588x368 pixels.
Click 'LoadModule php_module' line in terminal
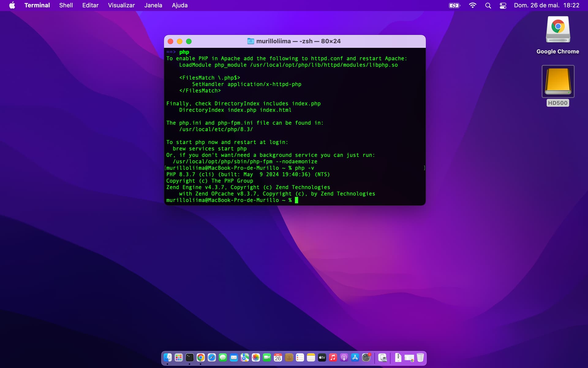coord(288,65)
